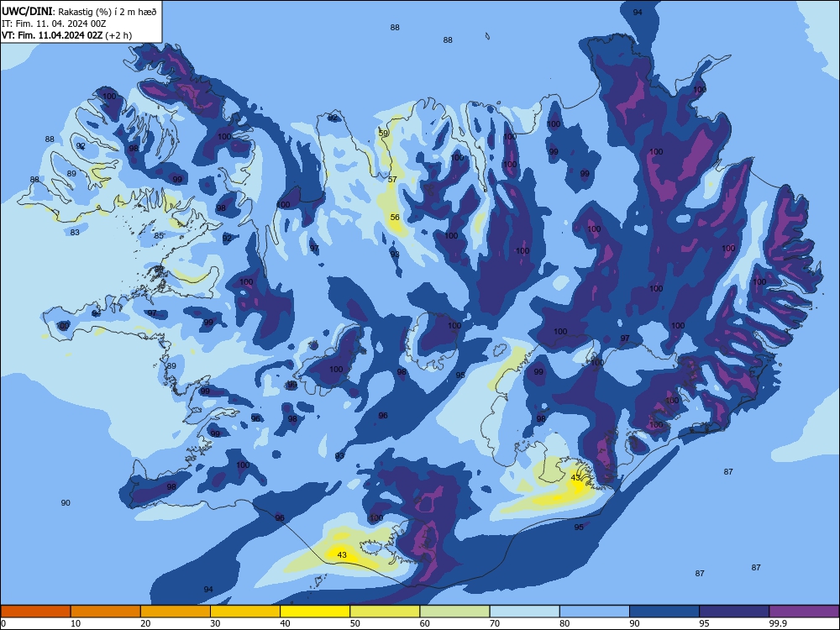This screenshot has height=630, width=840.
Task: Click the legend tick label '70'
Action: point(495,623)
